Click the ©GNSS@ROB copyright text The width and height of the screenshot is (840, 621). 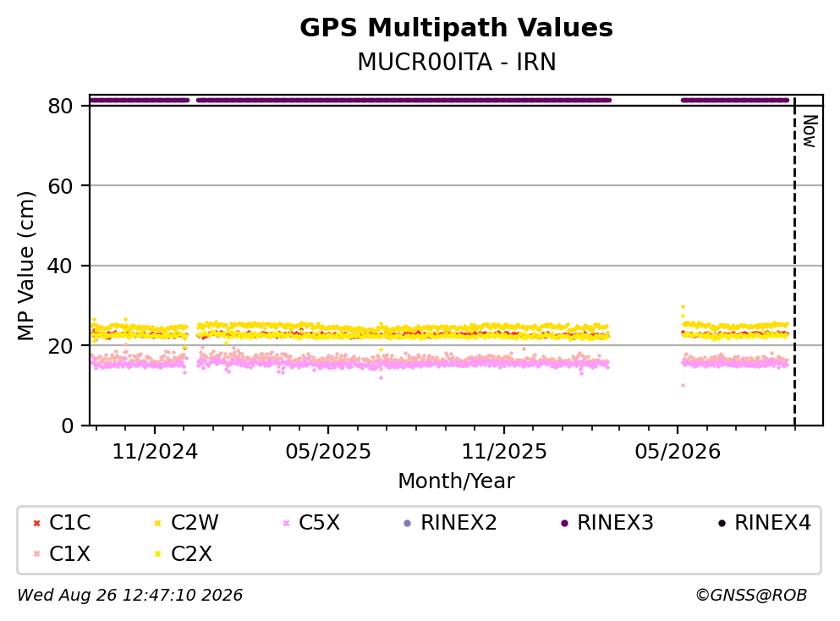pyautogui.click(x=751, y=595)
